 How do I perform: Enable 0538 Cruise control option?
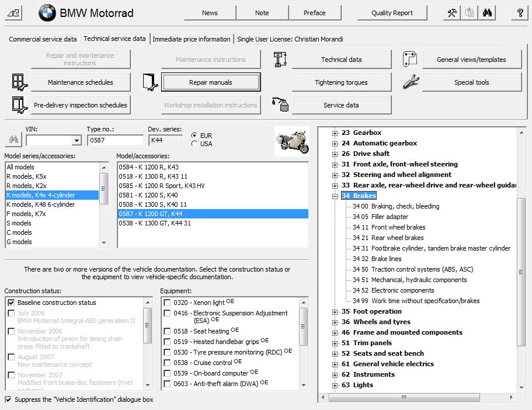pyautogui.click(x=167, y=363)
